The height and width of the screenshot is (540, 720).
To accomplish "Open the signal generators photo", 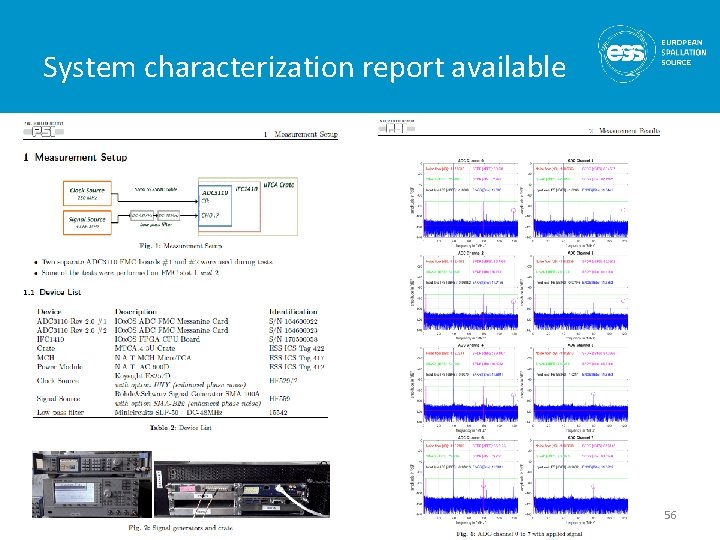I will tap(92, 484).
